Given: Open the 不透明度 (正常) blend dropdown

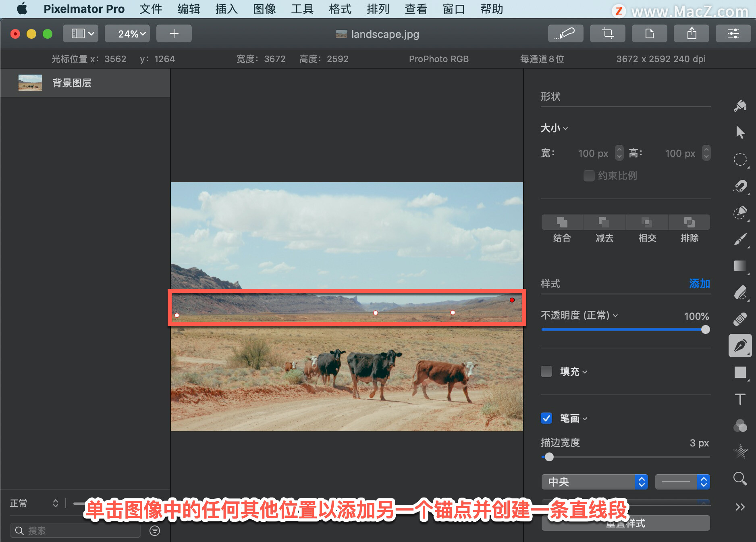Looking at the screenshot, I should pos(579,315).
